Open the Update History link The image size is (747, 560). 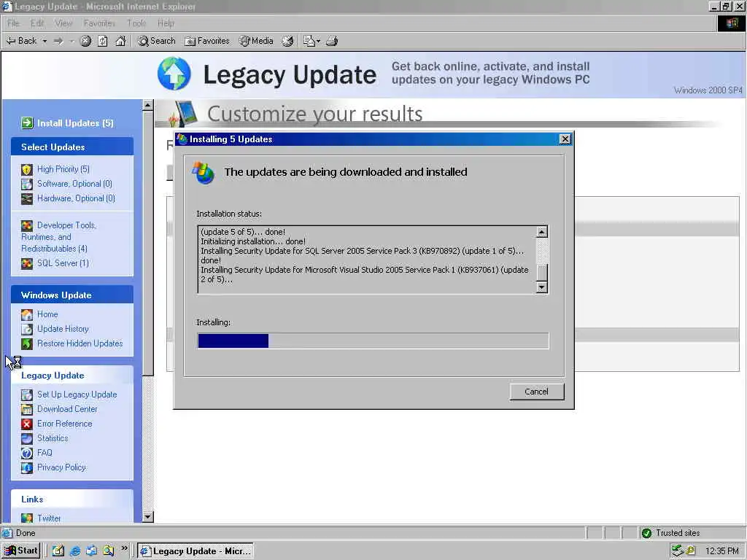coord(63,329)
